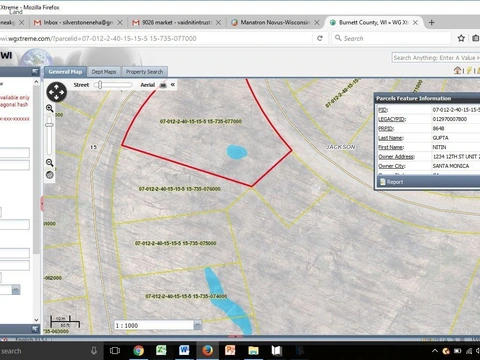Click the Owner Address field label

coord(397,156)
